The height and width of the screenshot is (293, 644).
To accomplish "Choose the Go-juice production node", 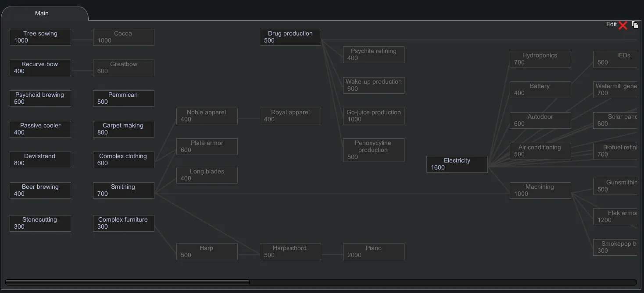I will pyautogui.click(x=373, y=116).
